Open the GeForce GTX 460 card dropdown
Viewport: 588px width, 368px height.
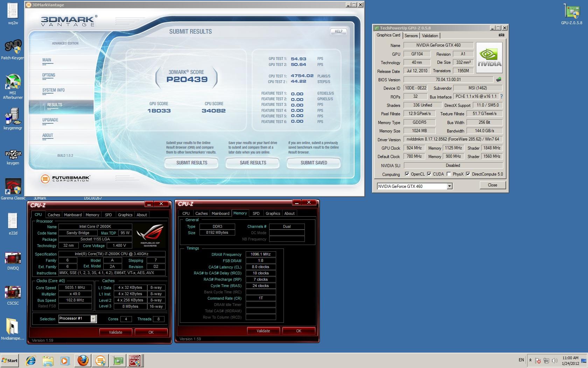[x=449, y=186]
